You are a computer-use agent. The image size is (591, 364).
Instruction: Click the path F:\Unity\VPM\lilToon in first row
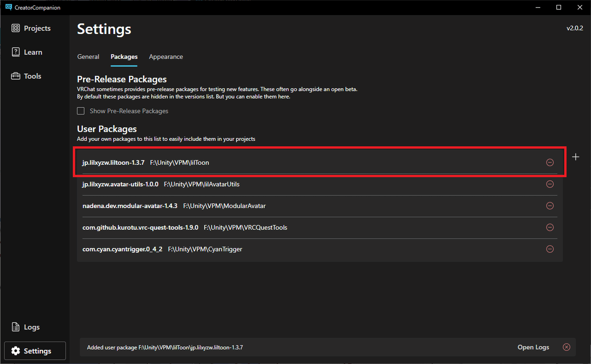pos(180,162)
